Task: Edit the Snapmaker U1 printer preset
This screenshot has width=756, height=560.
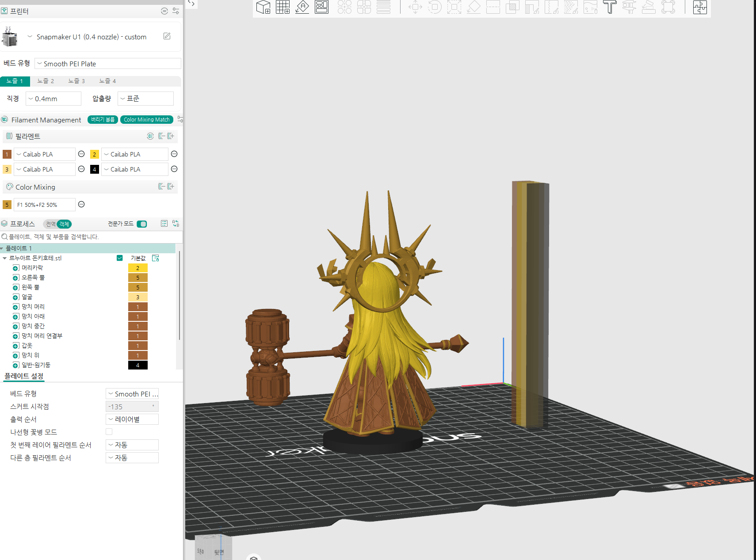Action: [x=167, y=36]
